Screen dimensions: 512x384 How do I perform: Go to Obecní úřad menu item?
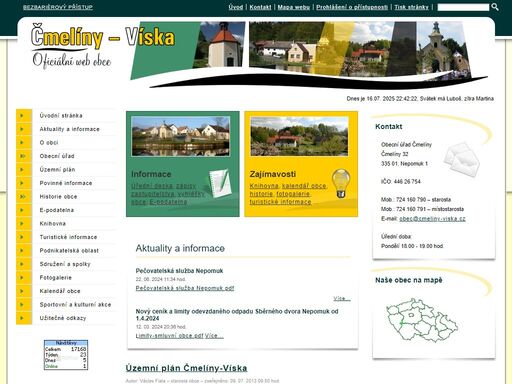coord(57,156)
